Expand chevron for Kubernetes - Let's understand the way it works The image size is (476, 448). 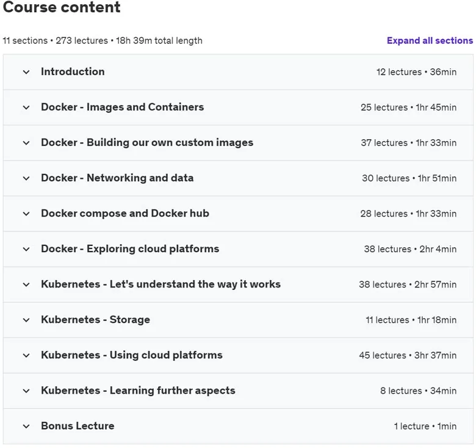click(x=26, y=284)
